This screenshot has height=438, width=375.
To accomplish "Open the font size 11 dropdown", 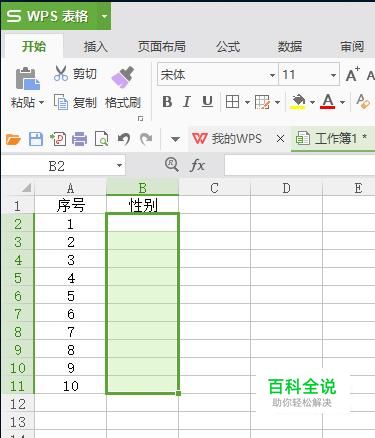I will tap(333, 75).
